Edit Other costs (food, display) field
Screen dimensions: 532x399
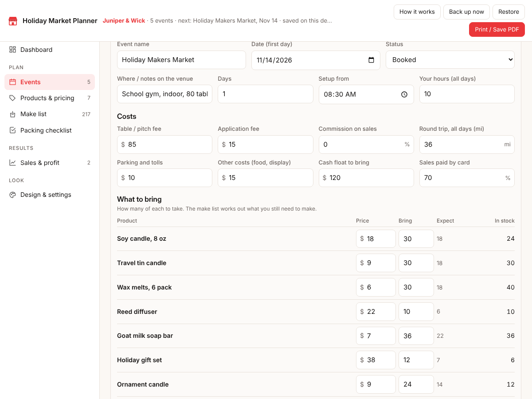(266, 178)
